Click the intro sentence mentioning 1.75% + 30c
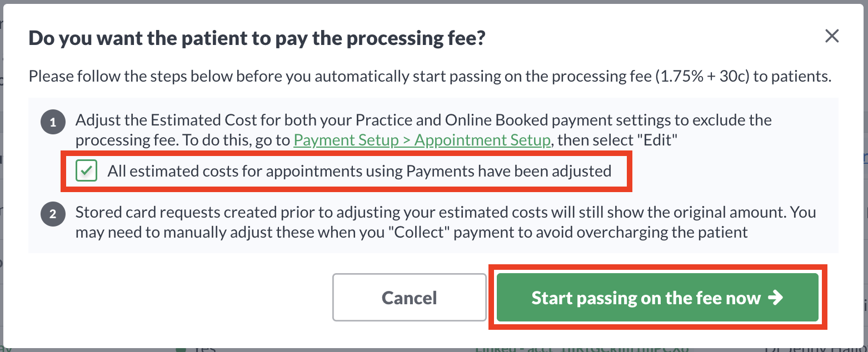 point(430,76)
